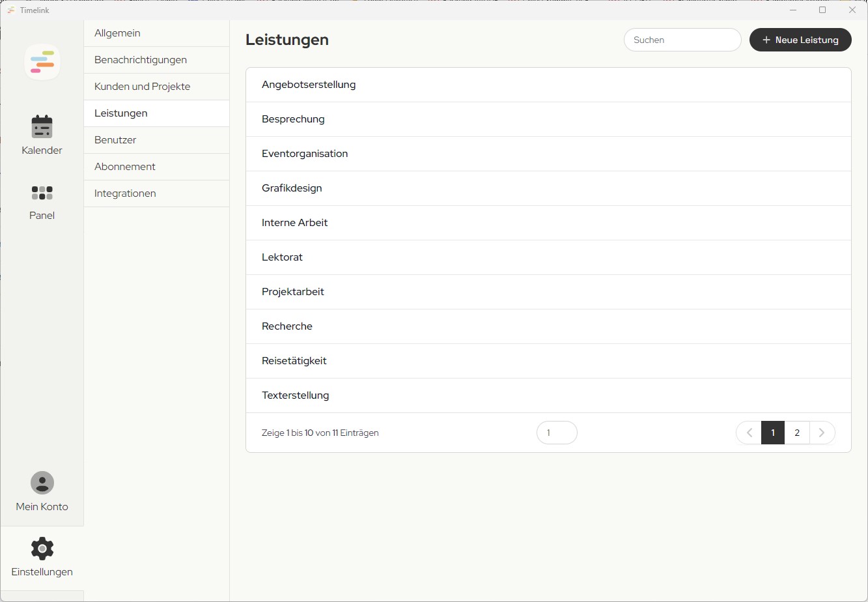Select page 2 in pagination
Viewport: 868px width, 602px height.
[797, 433]
